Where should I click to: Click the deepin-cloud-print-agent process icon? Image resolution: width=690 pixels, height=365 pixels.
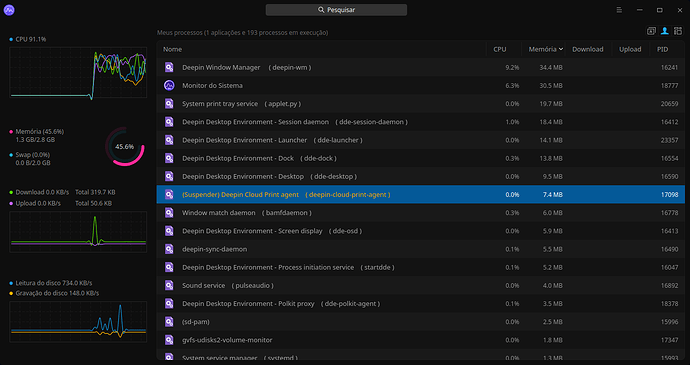[169, 195]
